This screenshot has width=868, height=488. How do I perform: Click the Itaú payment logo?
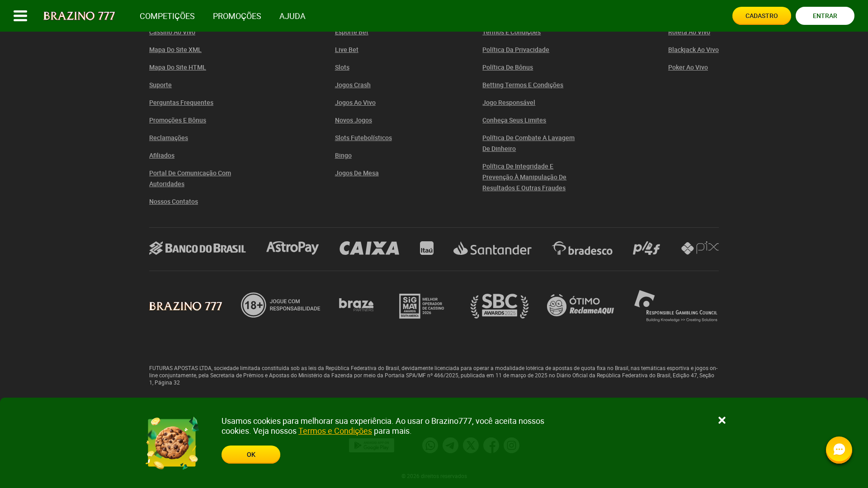[x=427, y=248]
